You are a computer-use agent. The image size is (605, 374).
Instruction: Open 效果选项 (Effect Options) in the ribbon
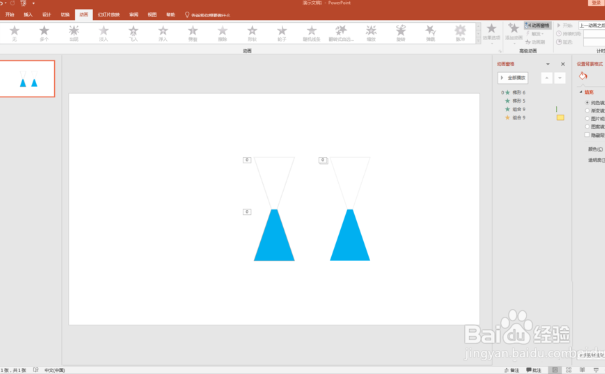[491, 33]
